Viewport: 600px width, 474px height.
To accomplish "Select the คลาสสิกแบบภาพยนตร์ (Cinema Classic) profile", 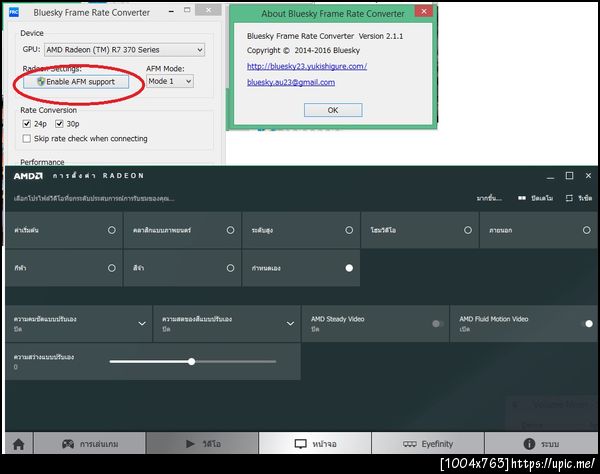I will 230,230.
